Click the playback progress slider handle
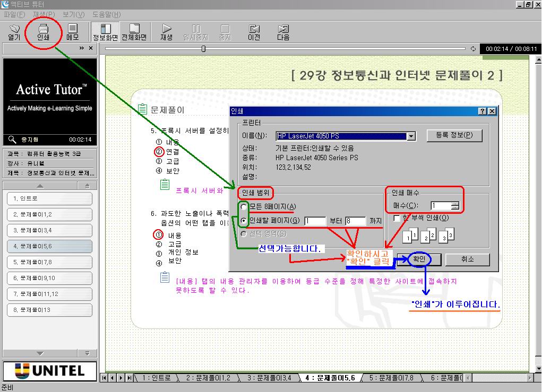This screenshot has width=542, height=392. 203,49
